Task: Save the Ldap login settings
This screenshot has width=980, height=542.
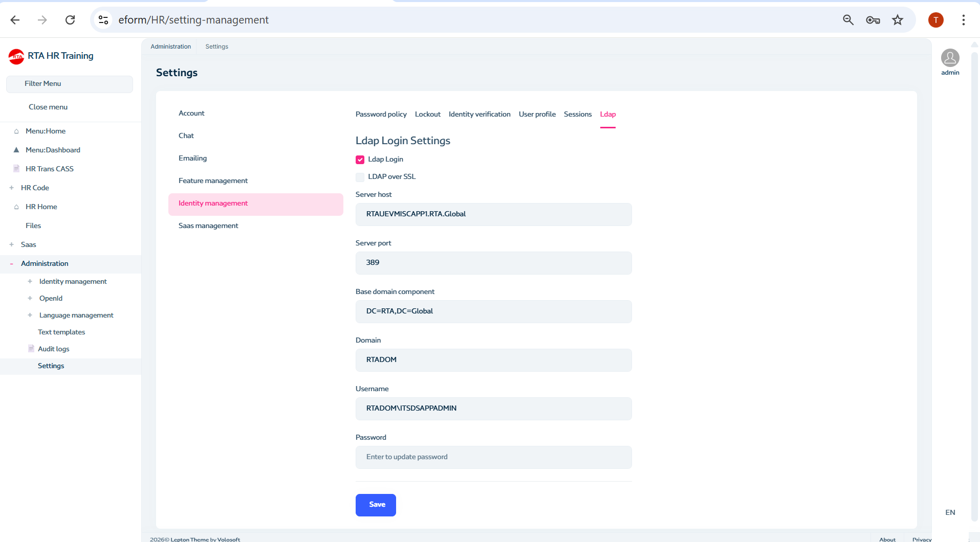Action: point(376,505)
